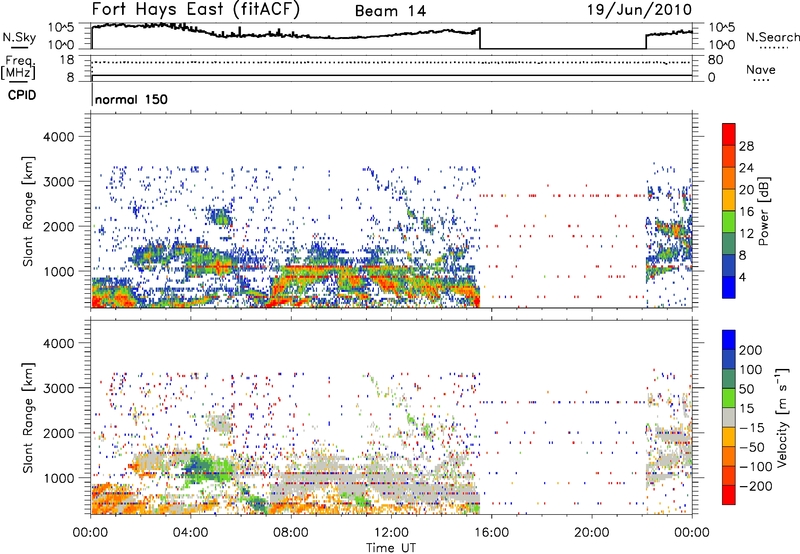This screenshot has width=800, height=554.
Task: Click the 1000 tick of the velocity panel
Action: 58,478
